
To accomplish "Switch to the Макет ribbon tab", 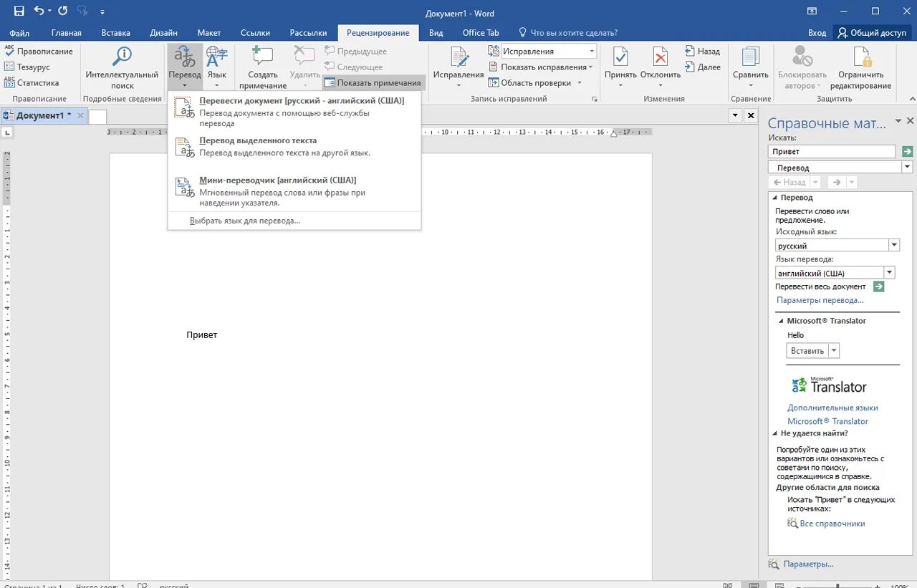I will point(209,33).
